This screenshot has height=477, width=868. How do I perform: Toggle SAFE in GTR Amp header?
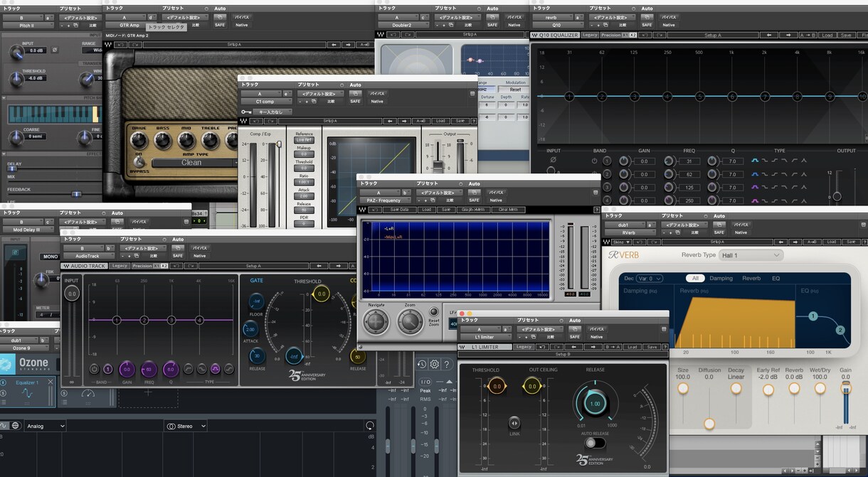point(218,25)
